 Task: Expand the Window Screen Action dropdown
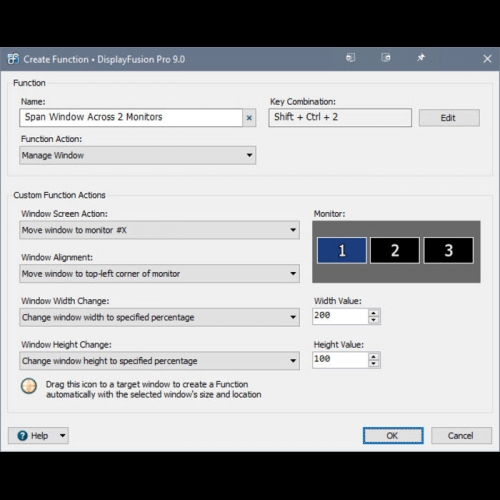[x=159, y=230]
